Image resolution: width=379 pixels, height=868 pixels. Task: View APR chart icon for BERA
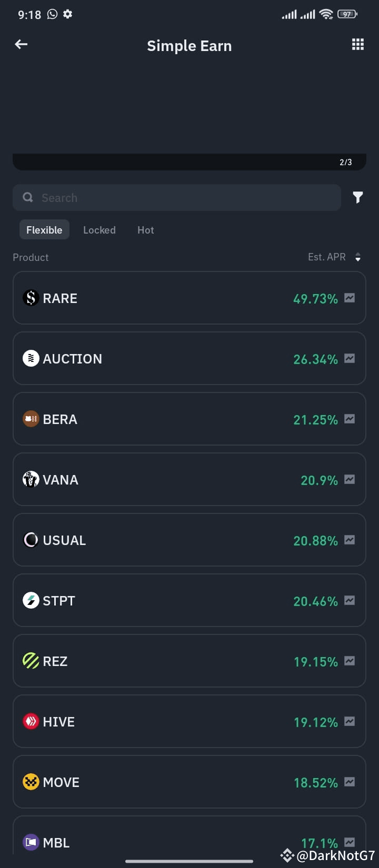coord(350,419)
